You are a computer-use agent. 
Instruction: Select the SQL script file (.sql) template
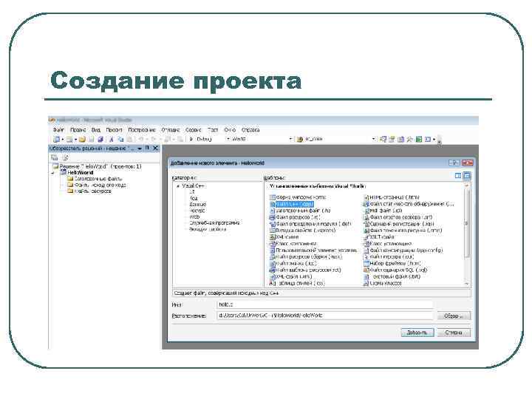click(395, 270)
